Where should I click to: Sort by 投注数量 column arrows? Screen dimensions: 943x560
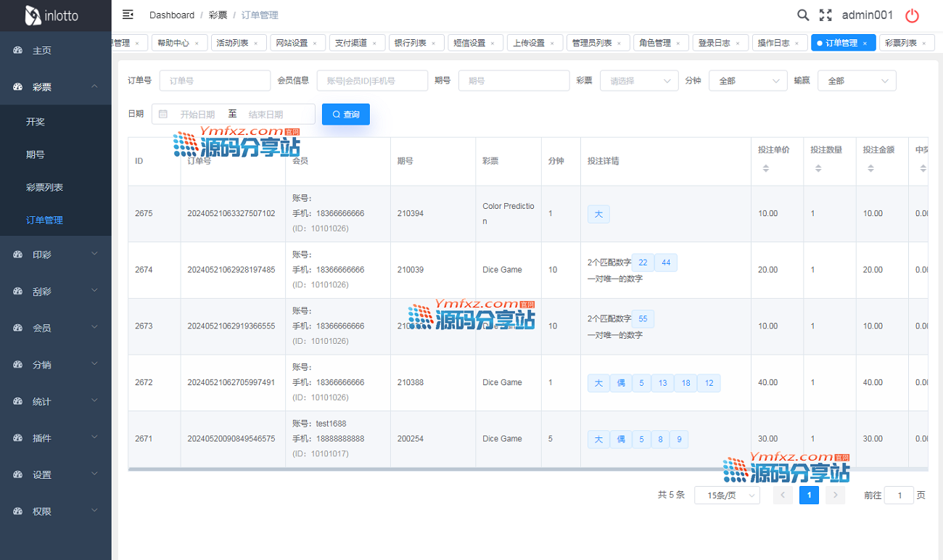[818, 168]
